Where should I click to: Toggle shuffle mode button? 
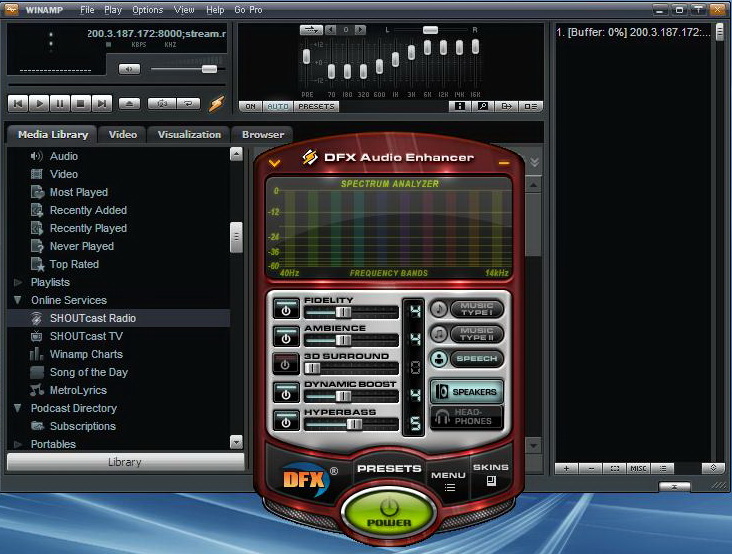[x=162, y=104]
